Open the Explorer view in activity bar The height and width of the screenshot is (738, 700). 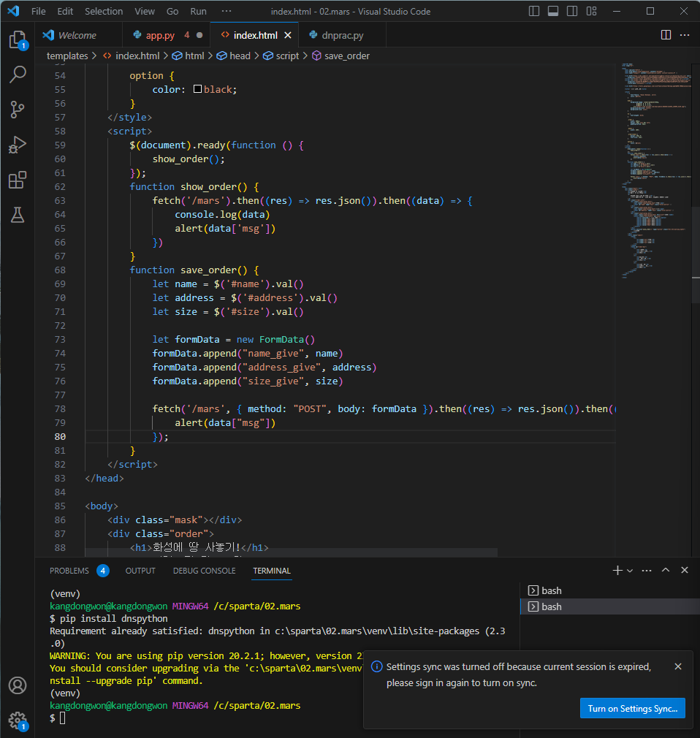click(x=18, y=40)
